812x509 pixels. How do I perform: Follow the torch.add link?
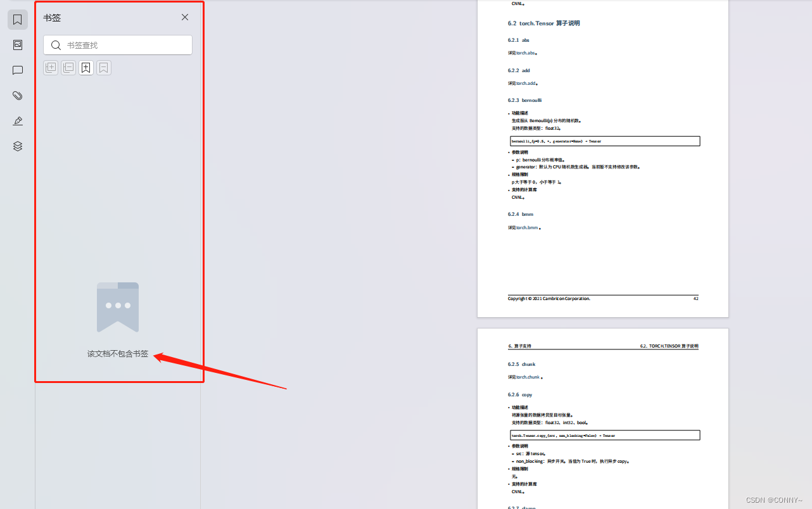[x=526, y=84]
